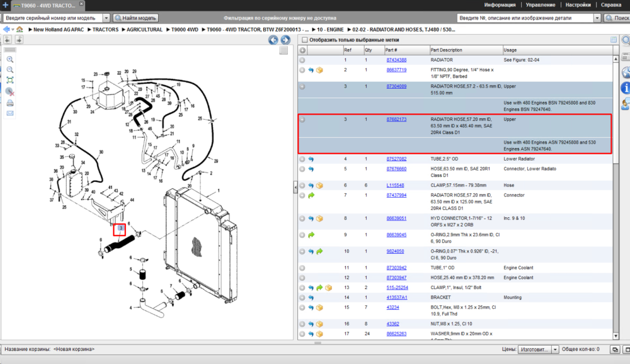Screen dimensions: 630x364
Task: Add HYD CONNECTOR 86639051 with its plus toggle
Action: [302, 219]
